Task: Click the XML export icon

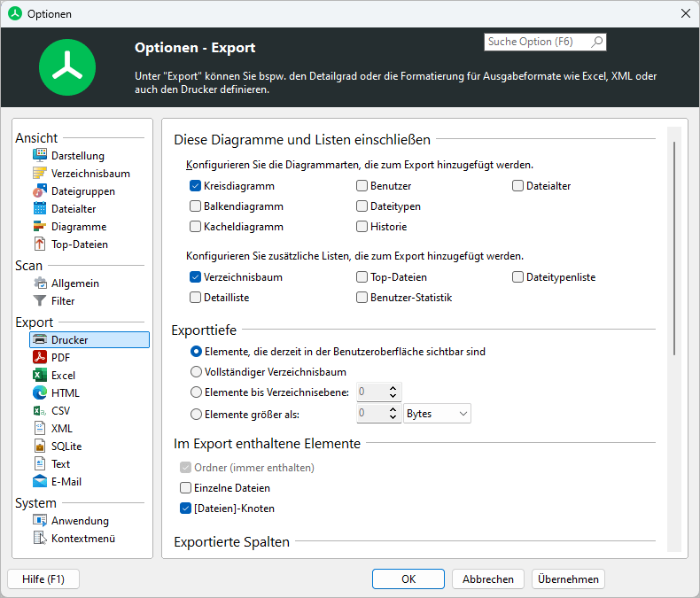Action: click(40, 429)
